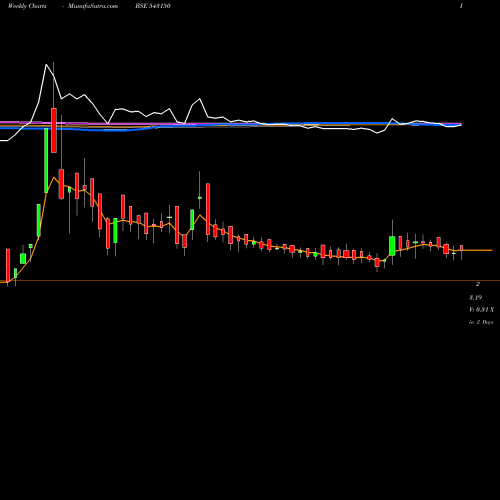Click the 'BSE 543150' ticker text
The image size is (500, 500).
click(153, 6)
